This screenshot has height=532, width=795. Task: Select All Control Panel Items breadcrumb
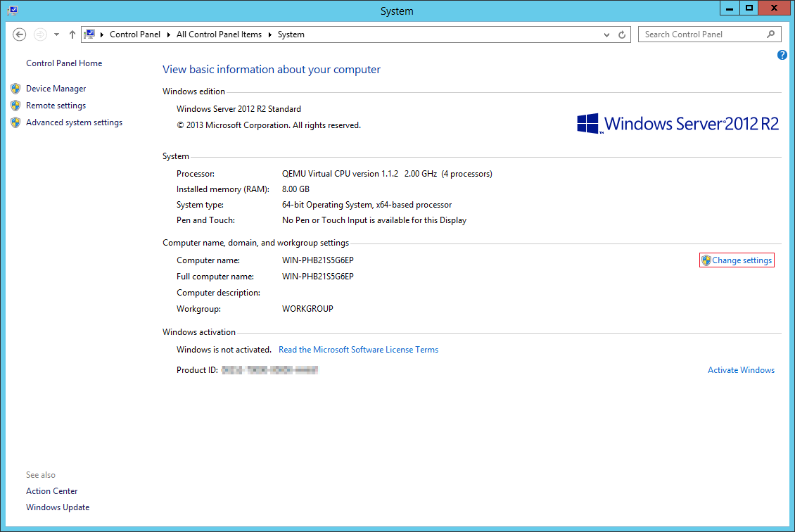(219, 34)
